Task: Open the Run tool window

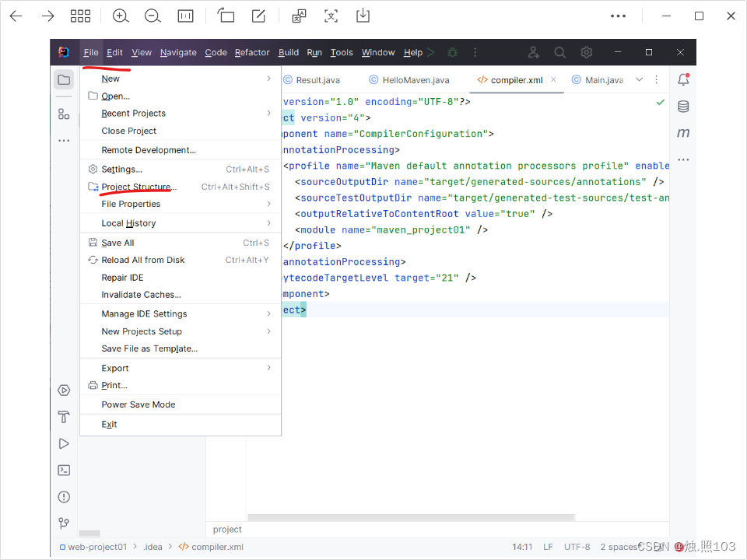Action: (64, 443)
